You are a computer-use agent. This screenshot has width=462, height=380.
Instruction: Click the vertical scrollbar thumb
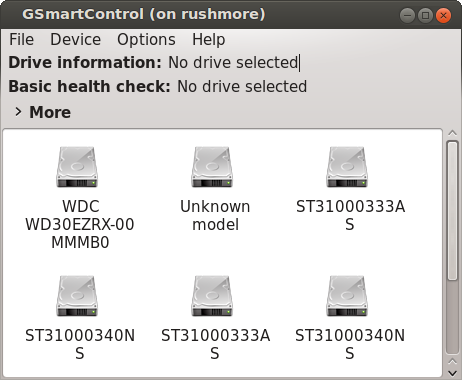tap(452, 211)
